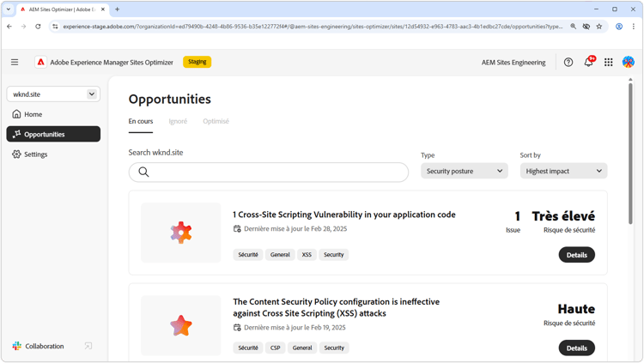Click the Collaboration Slack icon
Screen dimensions: 644x363
pos(17,346)
